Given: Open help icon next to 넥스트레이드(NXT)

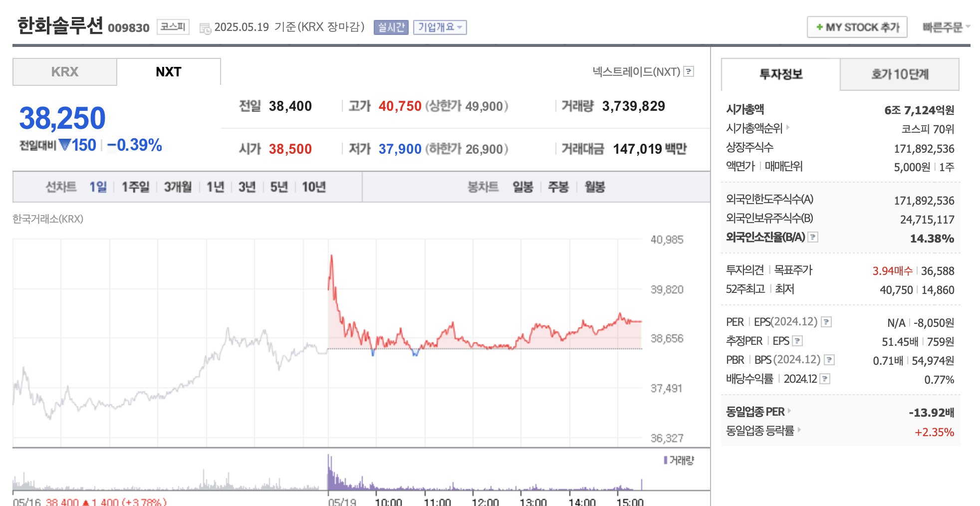Looking at the screenshot, I should [x=689, y=71].
